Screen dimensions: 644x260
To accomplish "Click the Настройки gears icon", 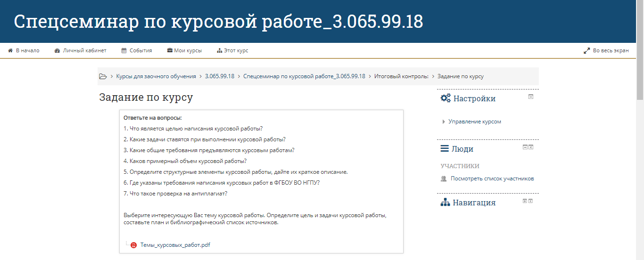I will [x=446, y=98].
